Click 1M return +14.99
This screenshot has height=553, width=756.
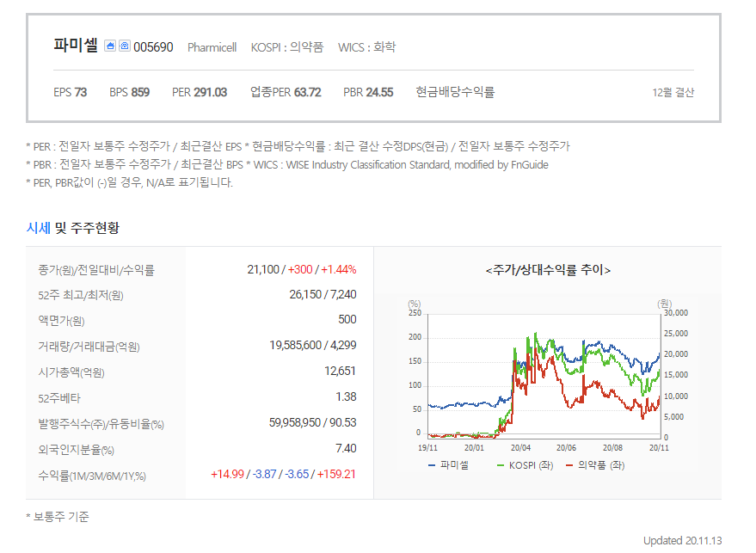228,475
